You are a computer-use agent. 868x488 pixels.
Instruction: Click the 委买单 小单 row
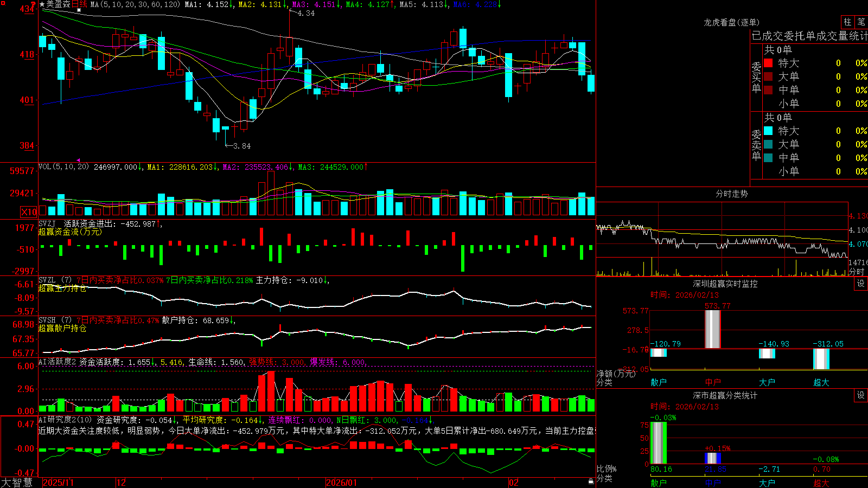[x=816, y=104]
